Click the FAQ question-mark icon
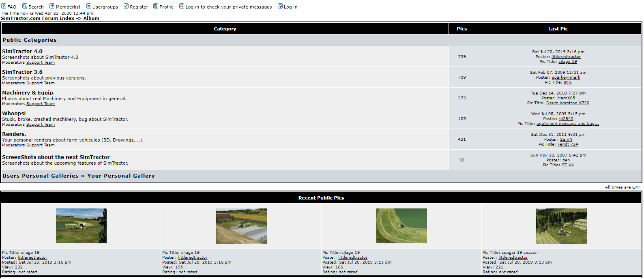 4,6
